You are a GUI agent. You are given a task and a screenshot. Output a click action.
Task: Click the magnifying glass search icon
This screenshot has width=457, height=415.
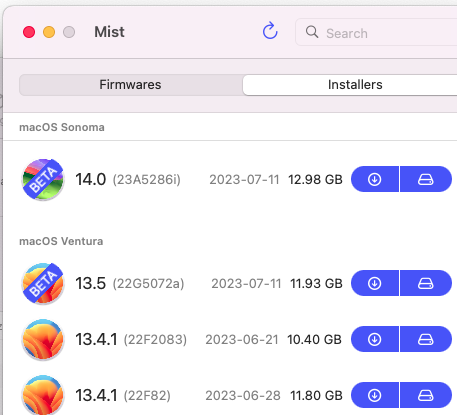point(312,32)
